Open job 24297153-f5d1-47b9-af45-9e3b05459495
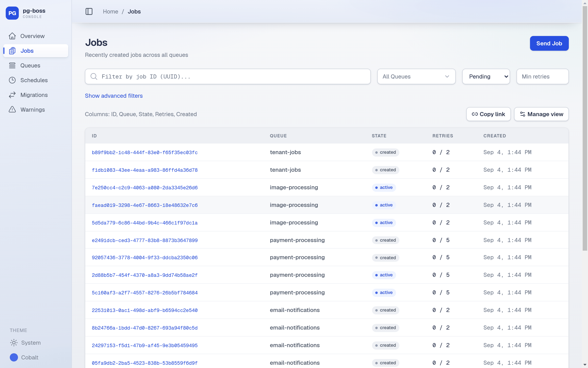The height and width of the screenshot is (368, 588). (x=145, y=345)
